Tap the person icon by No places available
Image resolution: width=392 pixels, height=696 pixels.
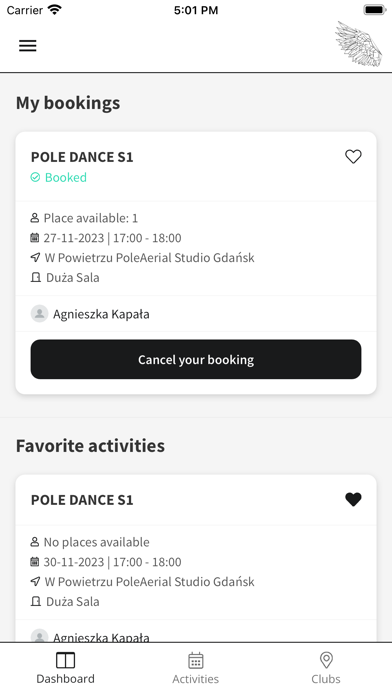[x=35, y=542]
